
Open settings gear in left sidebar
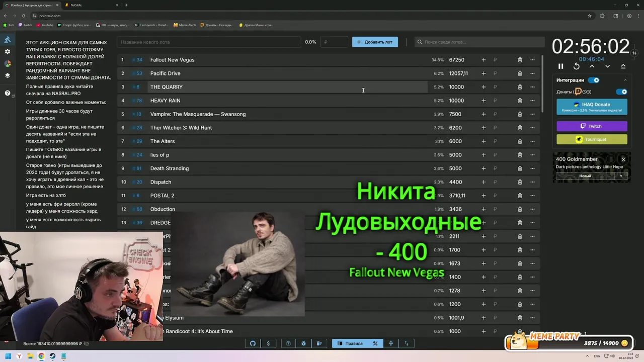pyautogui.click(x=8, y=52)
